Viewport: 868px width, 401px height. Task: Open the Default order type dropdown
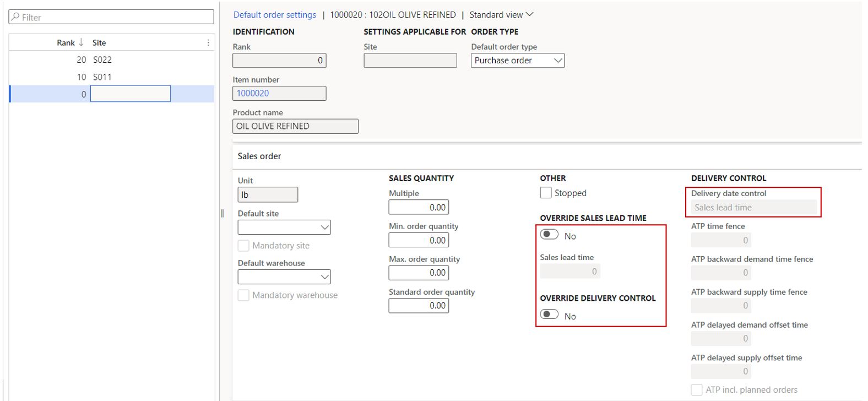pyautogui.click(x=558, y=61)
